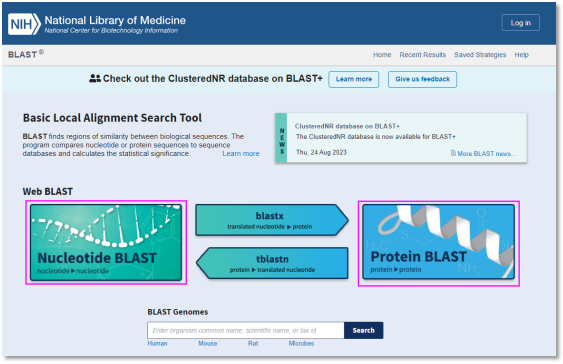Click the Log in button

tap(520, 23)
